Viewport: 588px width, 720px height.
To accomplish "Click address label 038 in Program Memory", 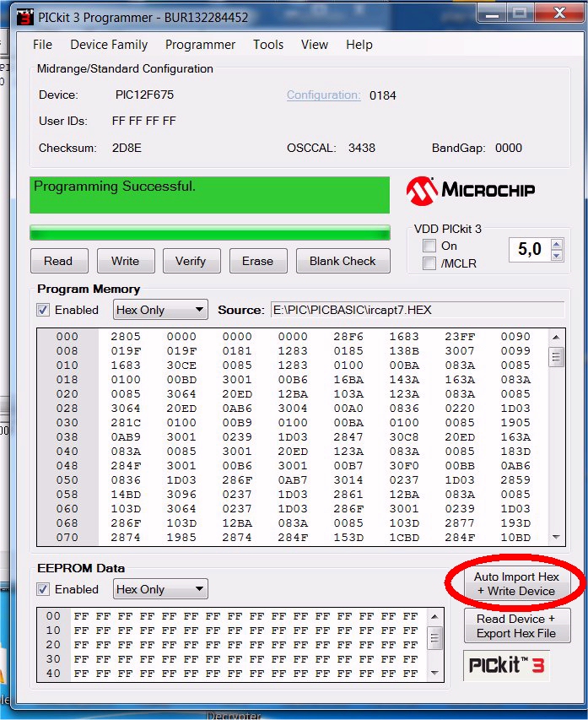I will (x=67, y=436).
